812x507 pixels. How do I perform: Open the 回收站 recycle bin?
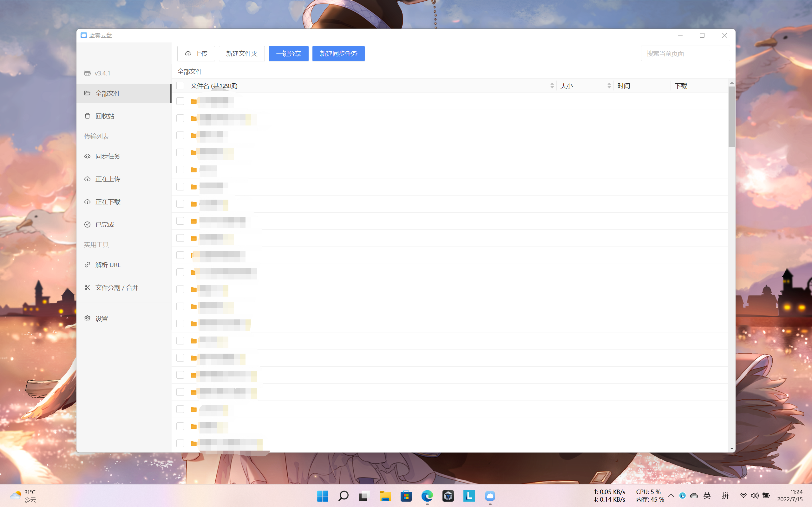105,116
